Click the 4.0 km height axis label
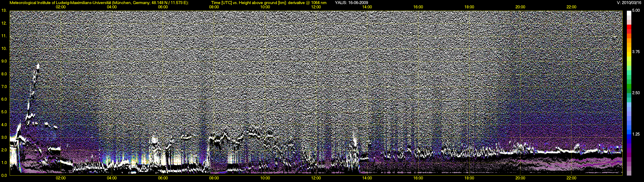 tap(4, 124)
